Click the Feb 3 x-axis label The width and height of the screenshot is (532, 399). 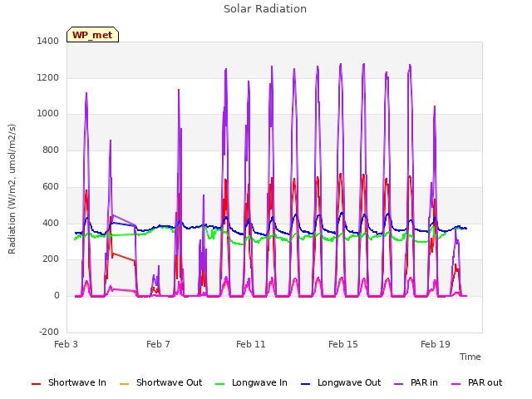[x=66, y=344]
